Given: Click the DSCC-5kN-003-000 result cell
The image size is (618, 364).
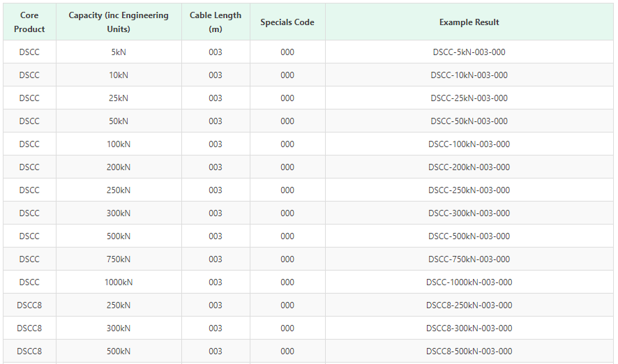Looking at the screenshot, I should [469, 52].
